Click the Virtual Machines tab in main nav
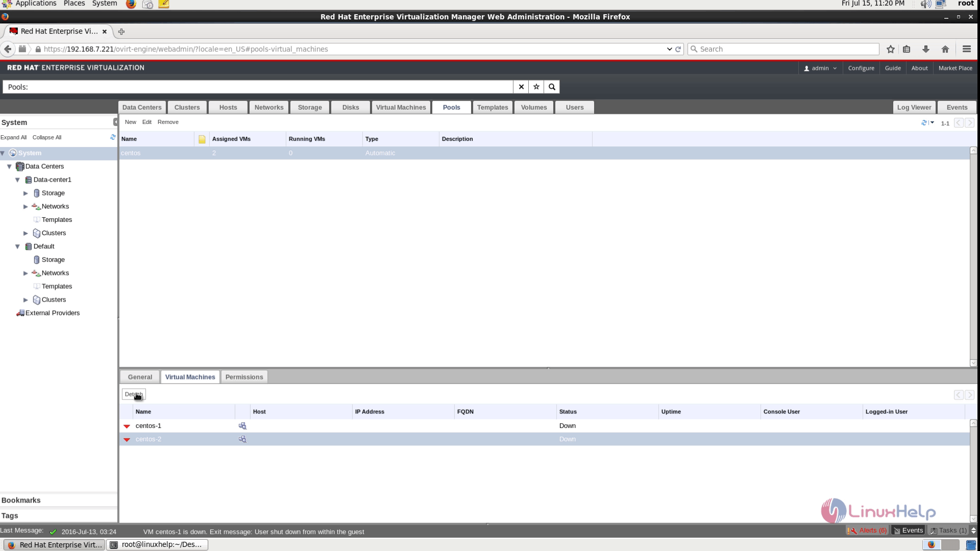Screen dimensions: 980x551 [401, 107]
